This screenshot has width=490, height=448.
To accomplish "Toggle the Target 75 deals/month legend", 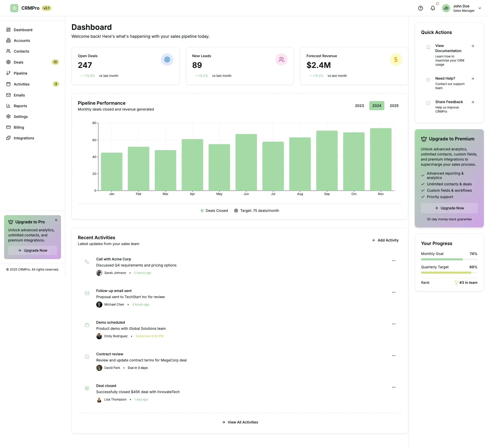I will tap(256, 211).
